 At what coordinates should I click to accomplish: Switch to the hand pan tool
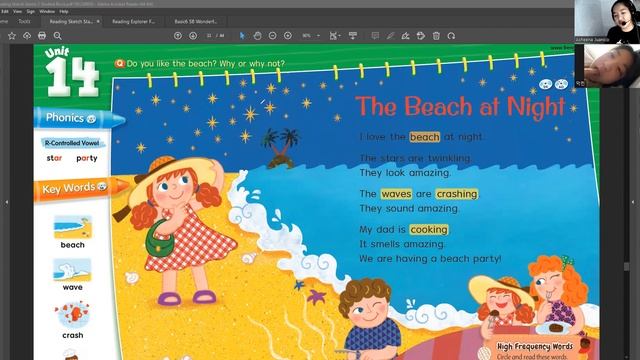[257, 36]
